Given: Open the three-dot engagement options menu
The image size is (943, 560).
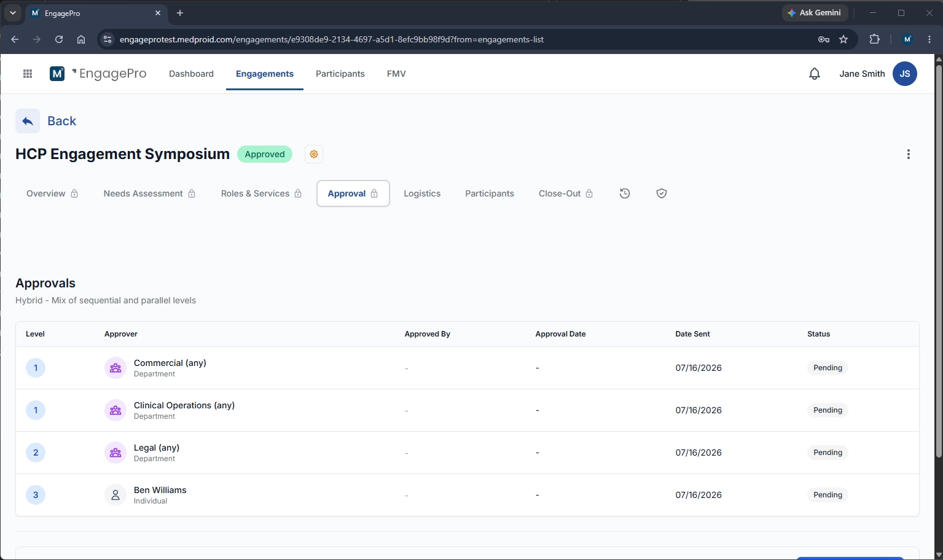Looking at the screenshot, I should click(x=909, y=154).
